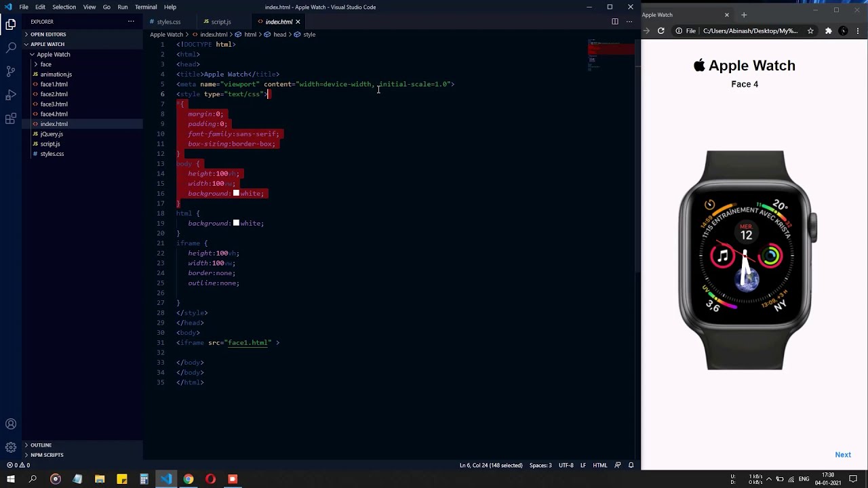Open the Run and Debug view

pyautogui.click(x=11, y=95)
